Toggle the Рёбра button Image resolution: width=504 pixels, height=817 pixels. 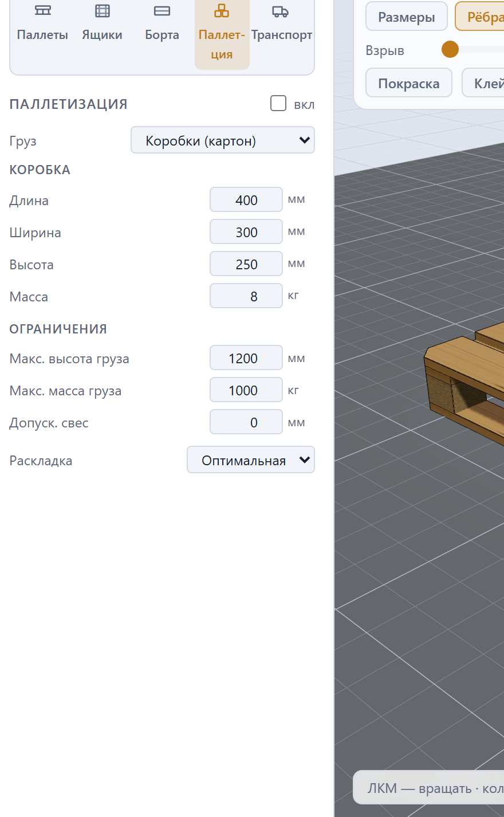pyautogui.click(x=480, y=17)
